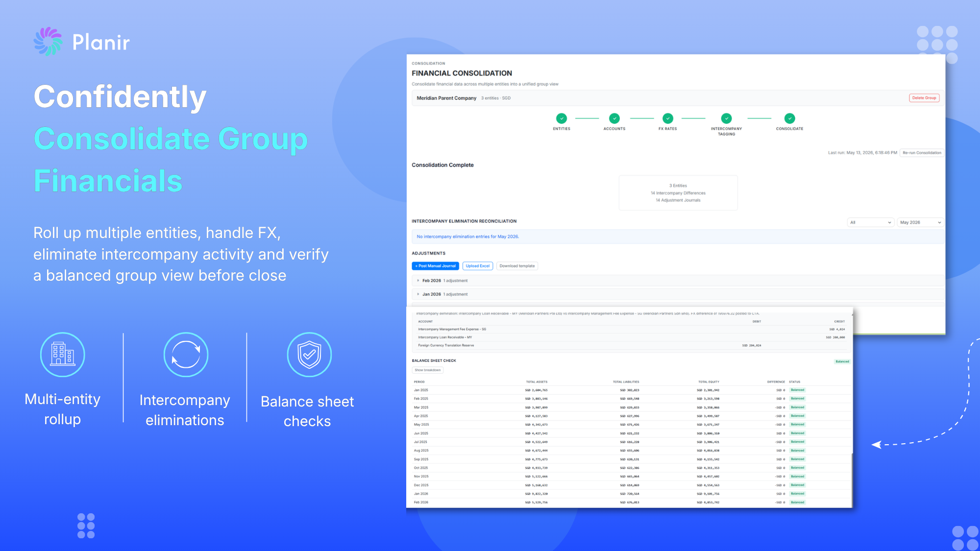The width and height of the screenshot is (980, 551).
Task: Click the Re-run Consolidation button
Action: [922, 153]
